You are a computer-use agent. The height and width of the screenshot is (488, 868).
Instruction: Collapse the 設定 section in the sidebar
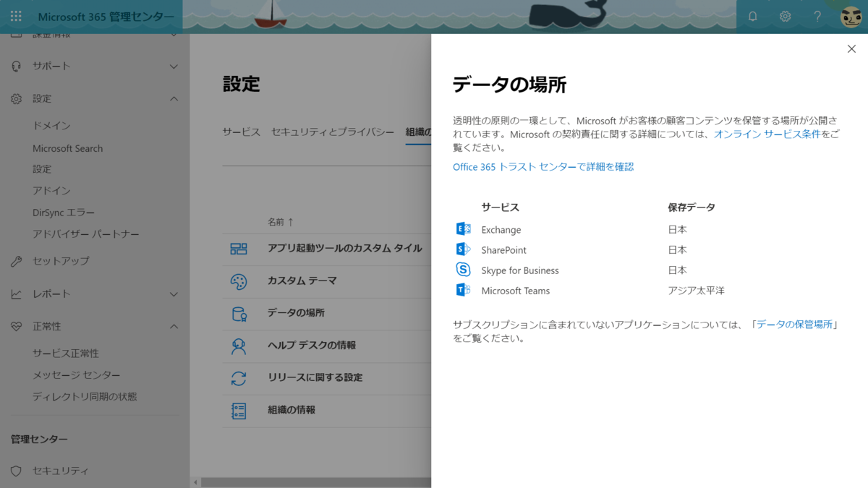pos(173,98)
